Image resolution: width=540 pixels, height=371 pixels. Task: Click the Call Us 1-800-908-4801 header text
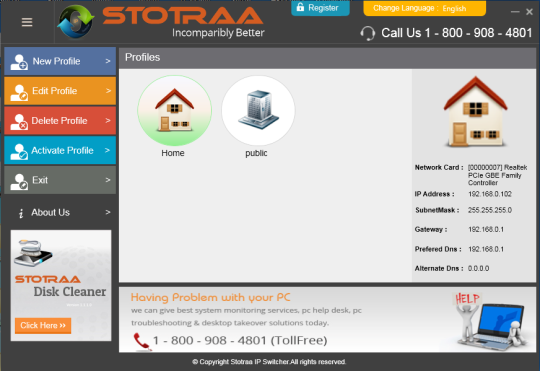[x=457, y=33]
